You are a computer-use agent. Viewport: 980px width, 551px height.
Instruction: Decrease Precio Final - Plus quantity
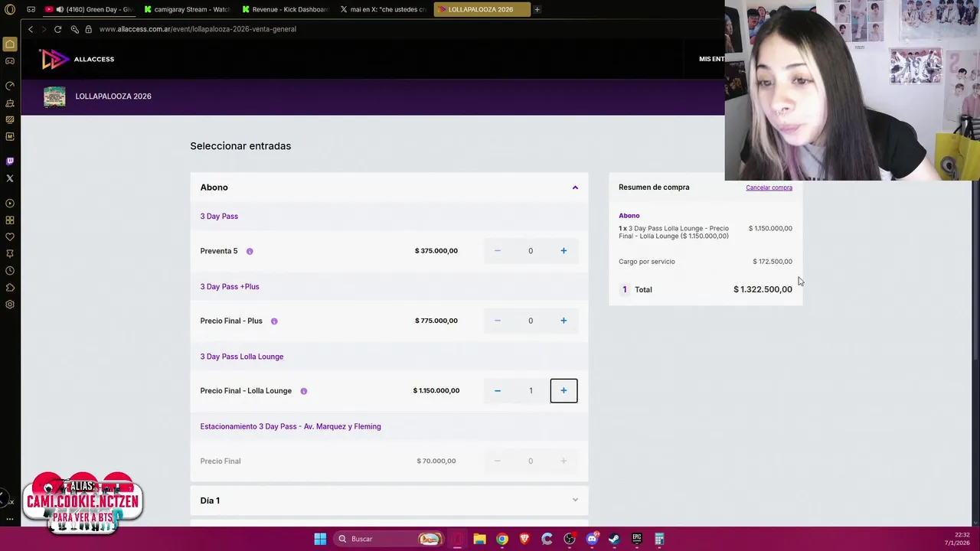tap(498, 321)
